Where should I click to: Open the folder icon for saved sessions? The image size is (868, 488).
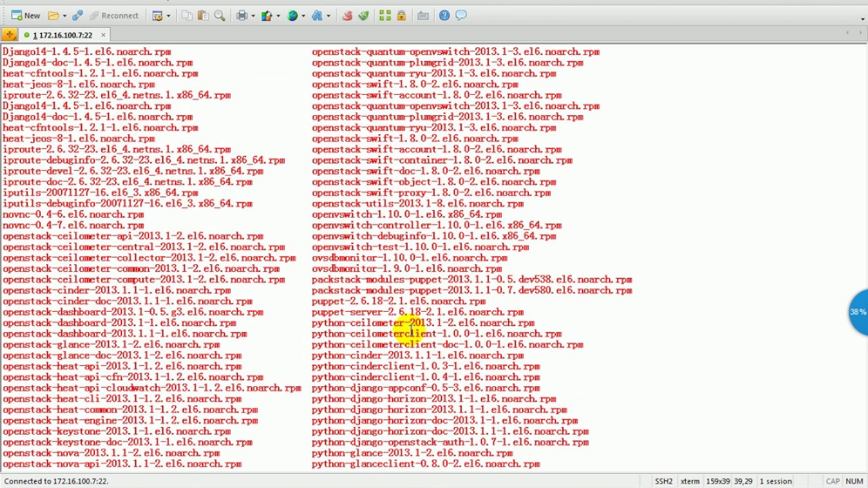[x=54, y=15]
